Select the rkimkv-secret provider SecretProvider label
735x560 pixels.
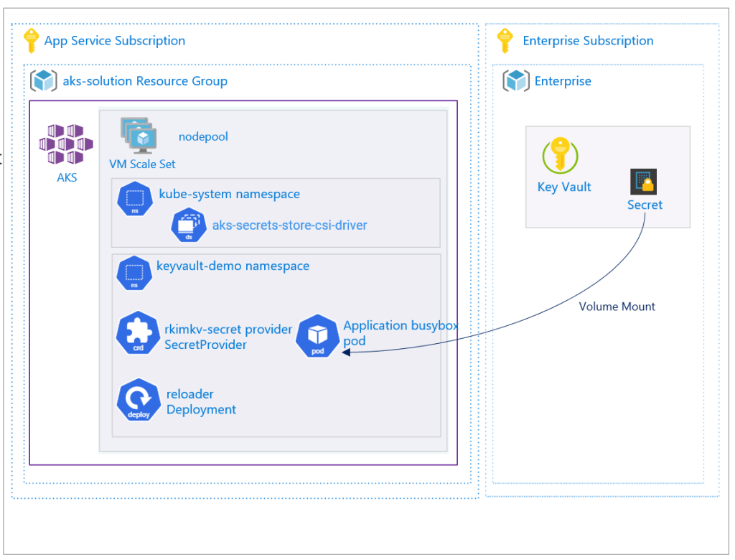point(228,337)
